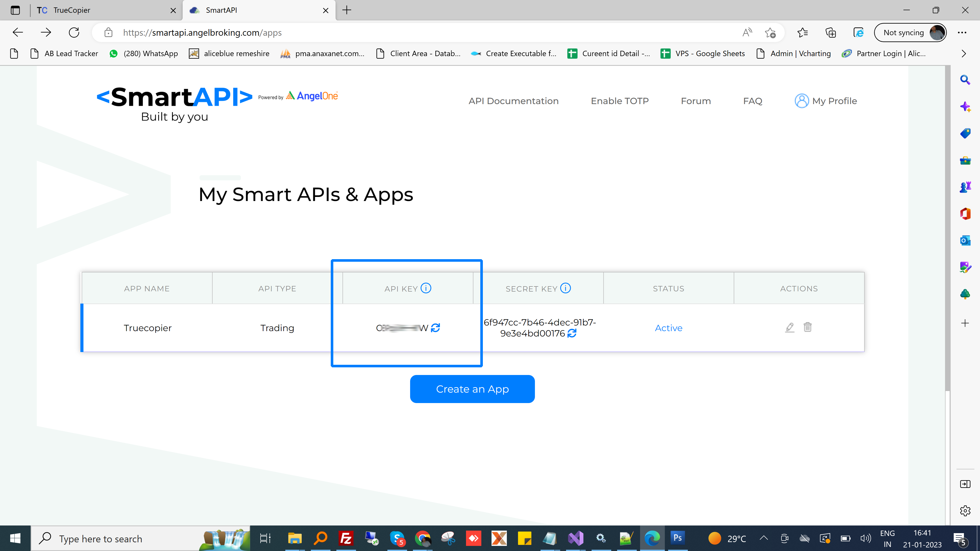Open Internet Explorer mode icon
The width and height of the screenshot is (980, 551).
859,33
